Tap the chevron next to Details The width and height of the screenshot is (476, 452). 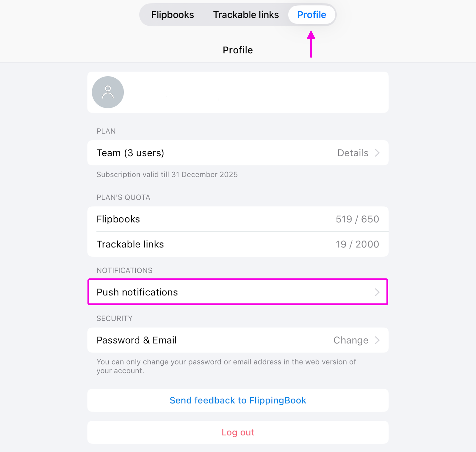click(x=377, y=153)
